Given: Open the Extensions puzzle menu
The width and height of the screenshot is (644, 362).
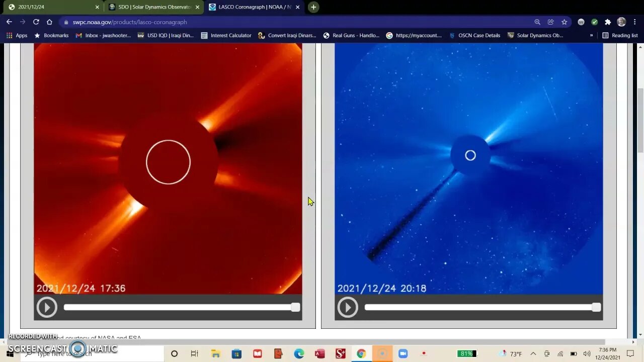Looking at the screenshot, I should pyautogui.click(x=608, y=22).
